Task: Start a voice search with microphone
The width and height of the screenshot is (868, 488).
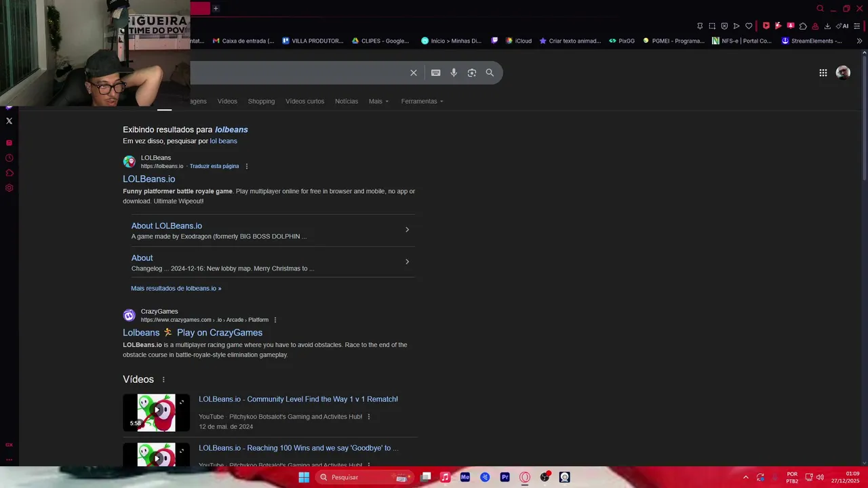Action: (x=454, y=73)
